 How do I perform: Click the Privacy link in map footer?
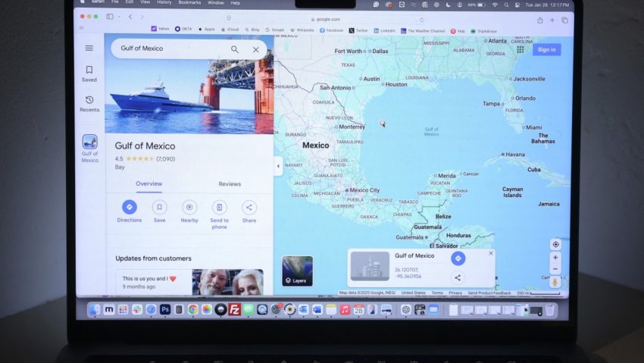(455, 293)
